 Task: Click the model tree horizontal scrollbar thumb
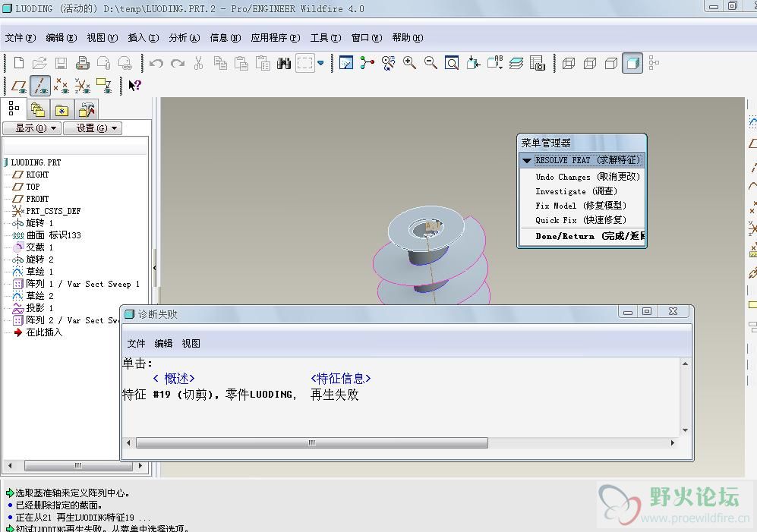pos(78,466)
